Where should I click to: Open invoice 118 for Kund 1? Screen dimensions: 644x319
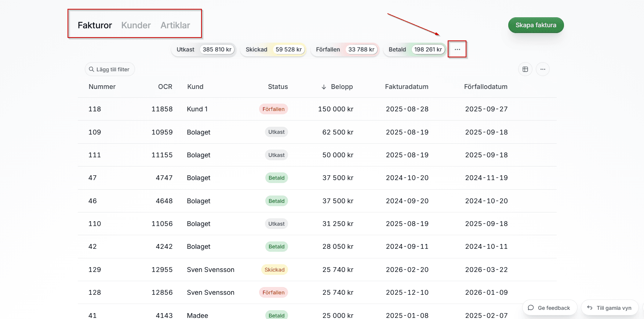pyautogui.click(x=95, y=109)
